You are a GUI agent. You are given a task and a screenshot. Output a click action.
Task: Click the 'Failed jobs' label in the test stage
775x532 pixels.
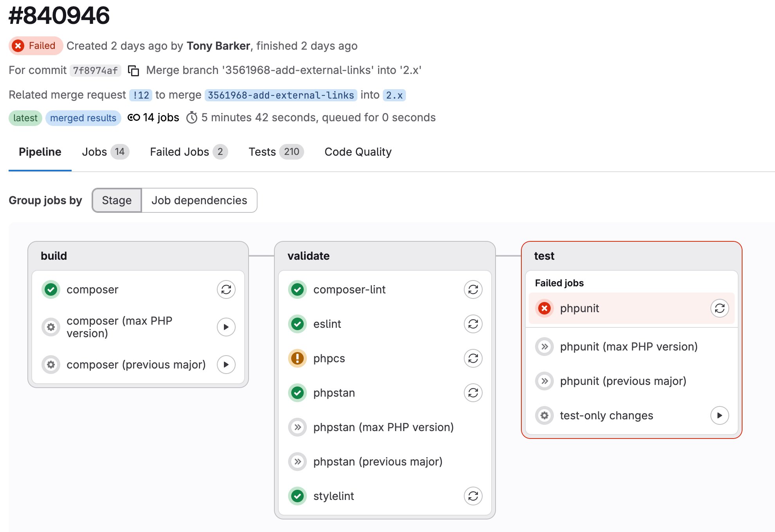pyautogui.click(x=559, y=283)
